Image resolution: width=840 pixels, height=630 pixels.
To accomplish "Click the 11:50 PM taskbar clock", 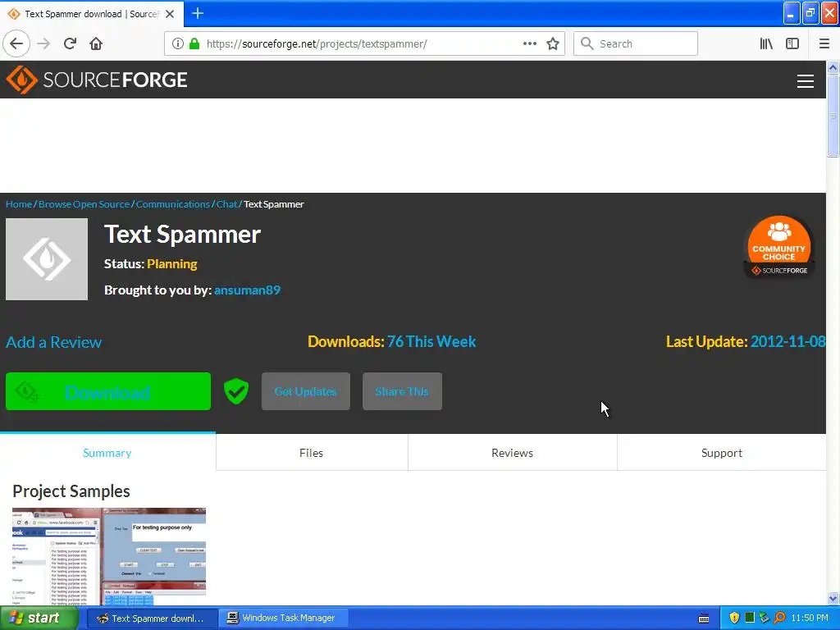I will 810,619.
